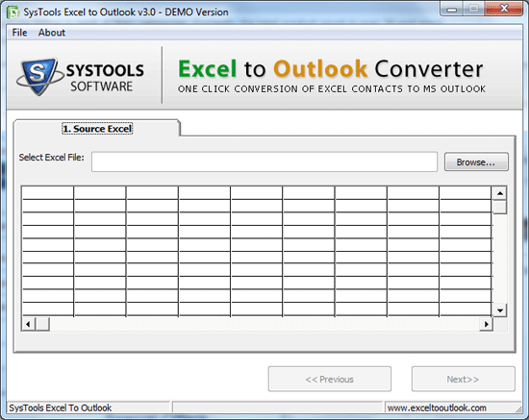
Task: Click the grid's scroll down arrow
Action: coord(500,310)
